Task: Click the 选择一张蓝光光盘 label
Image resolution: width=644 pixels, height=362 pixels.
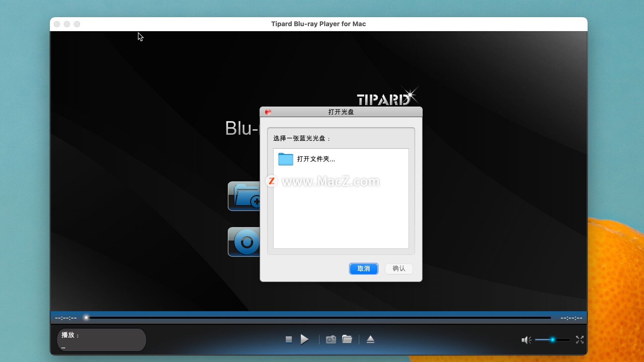Action: point(302,138)
